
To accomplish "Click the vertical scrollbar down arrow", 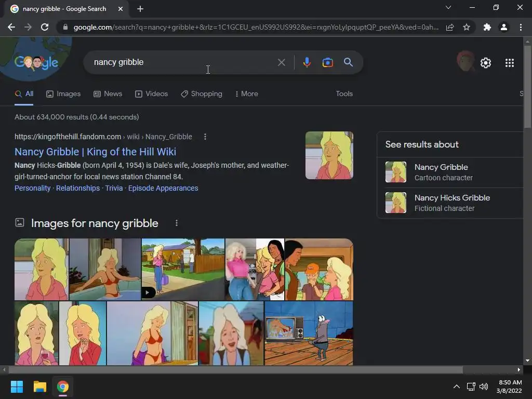I will coord(527,361).
